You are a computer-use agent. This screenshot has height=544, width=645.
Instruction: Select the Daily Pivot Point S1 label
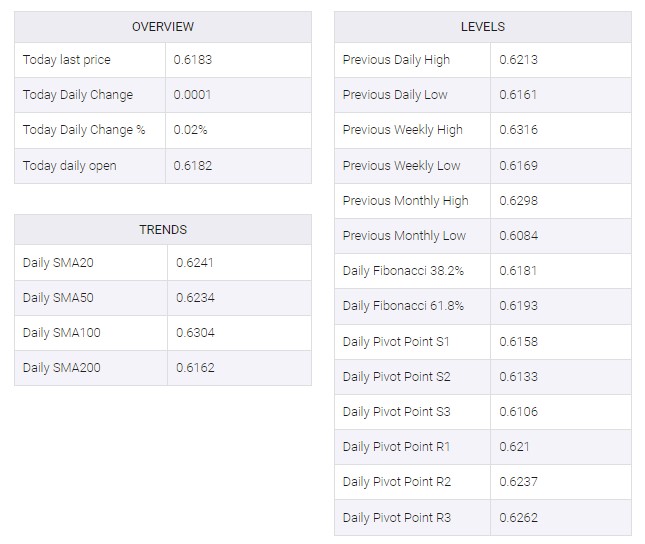coord(396,342)
